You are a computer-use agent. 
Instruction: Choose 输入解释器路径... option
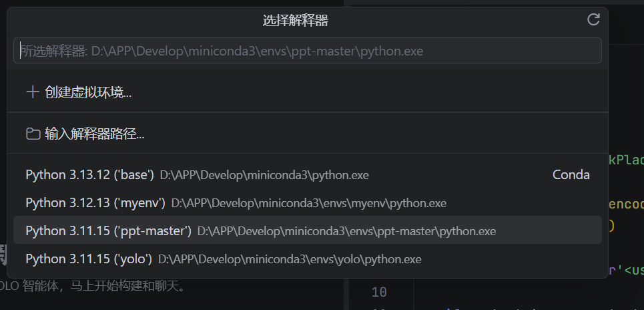[95, 134]
